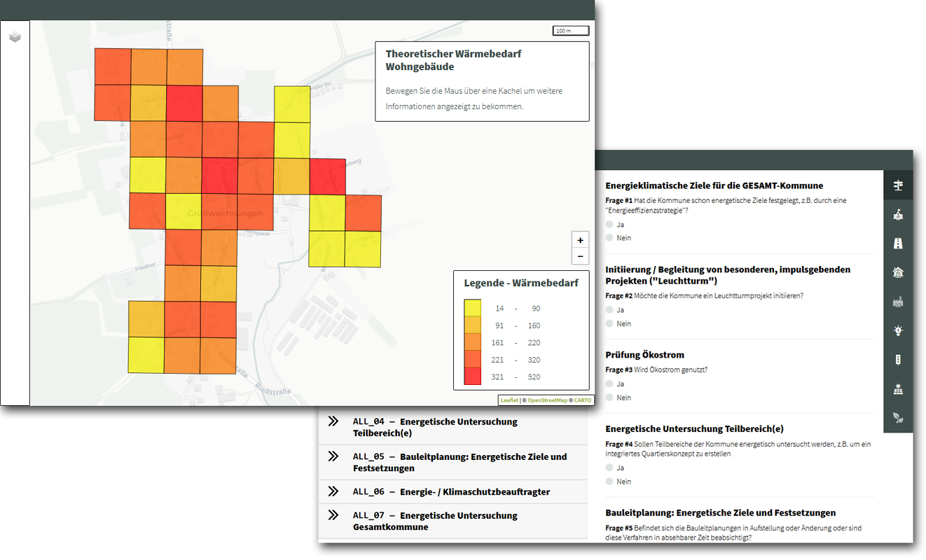Screen dimensions: 926x560
Task: Select Ja for Frage #1 Energieeffizienzstrategie
Action: click(609, 223)
